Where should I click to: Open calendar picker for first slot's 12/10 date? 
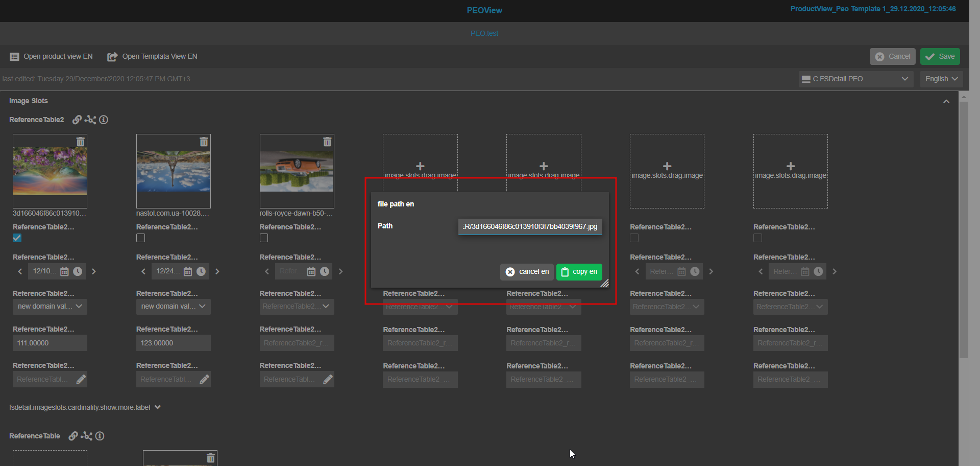click(x=64, y=271)
